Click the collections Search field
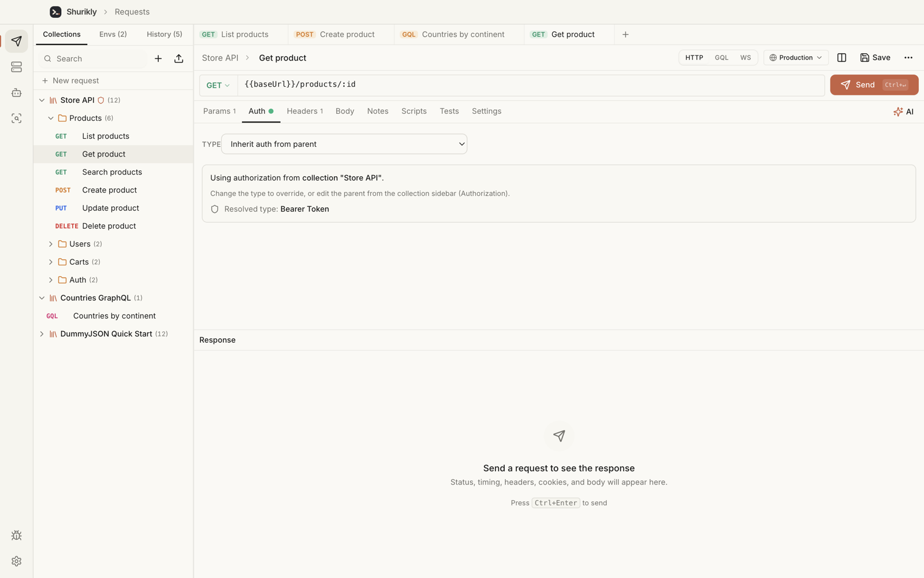The image size is (924, 578). (92, 58)
